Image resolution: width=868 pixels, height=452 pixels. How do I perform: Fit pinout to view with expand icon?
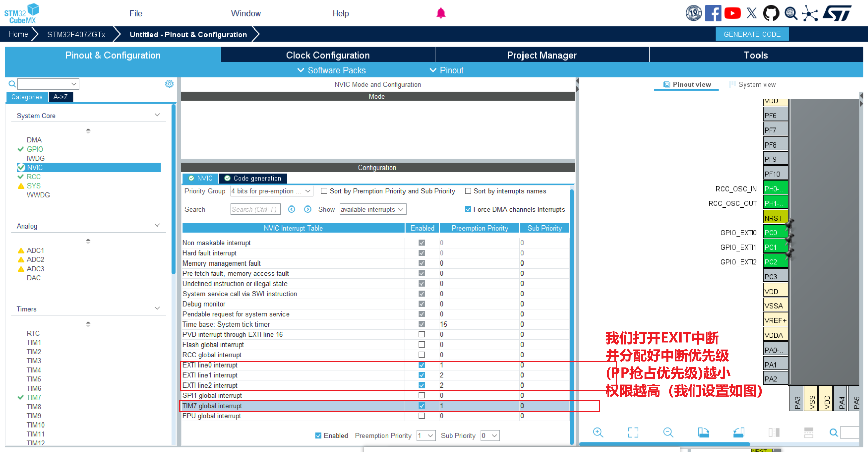tap(633, 432)
